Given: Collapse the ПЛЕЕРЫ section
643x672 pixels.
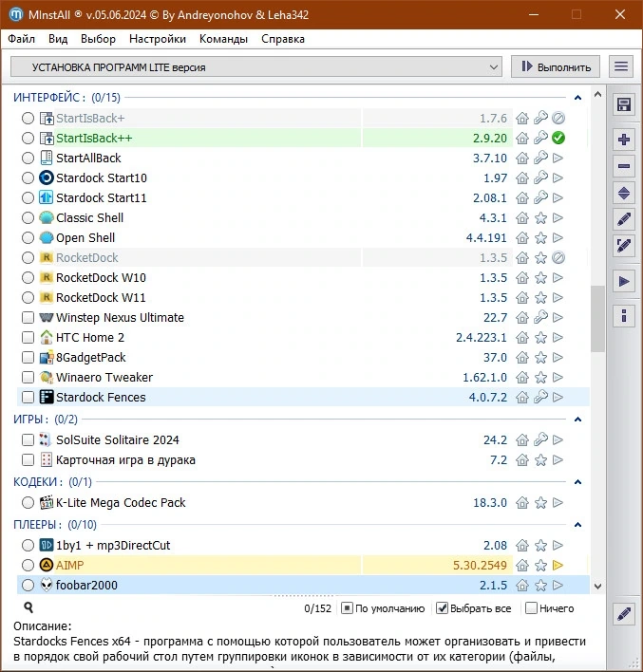Looking at the screenshot, I should [x=577, y=525].
